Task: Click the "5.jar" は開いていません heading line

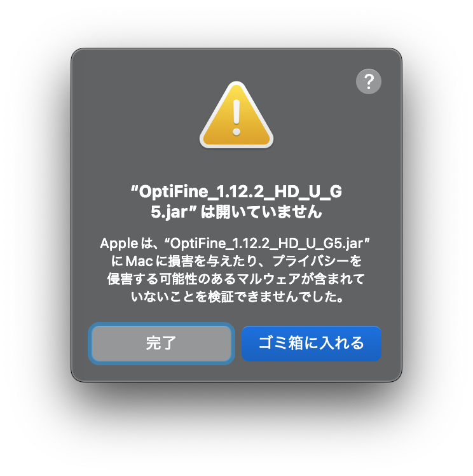Action: [236, 211]
